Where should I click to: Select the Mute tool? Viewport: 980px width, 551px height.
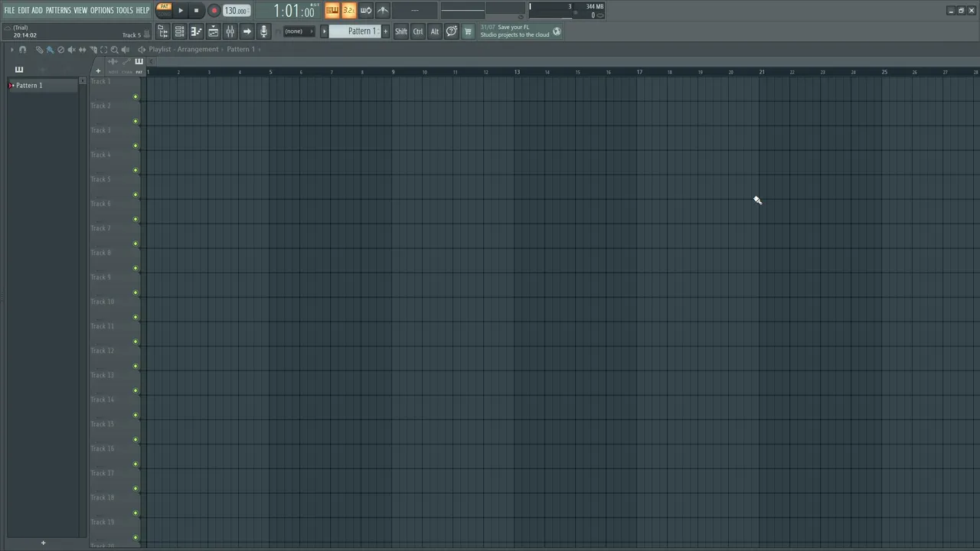coord(71,50)
